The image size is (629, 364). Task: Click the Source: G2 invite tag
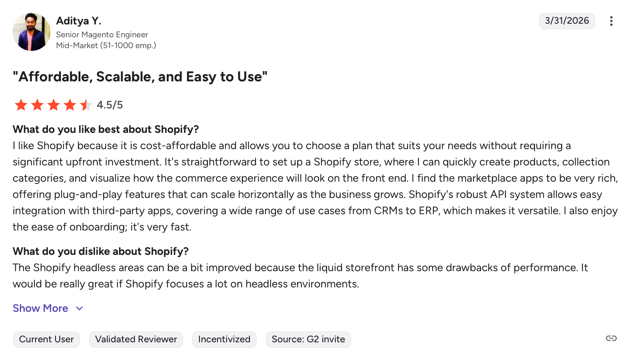(x=308, y=339)
